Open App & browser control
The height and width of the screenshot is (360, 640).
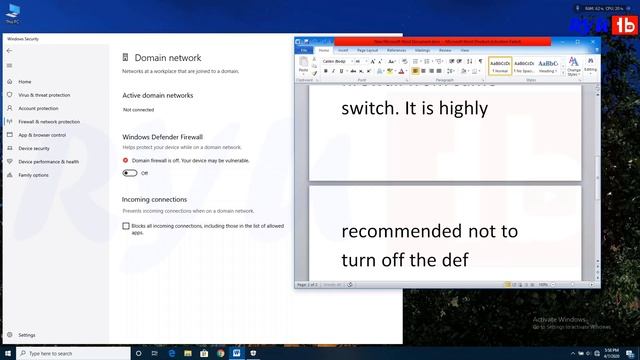[42, 135]
